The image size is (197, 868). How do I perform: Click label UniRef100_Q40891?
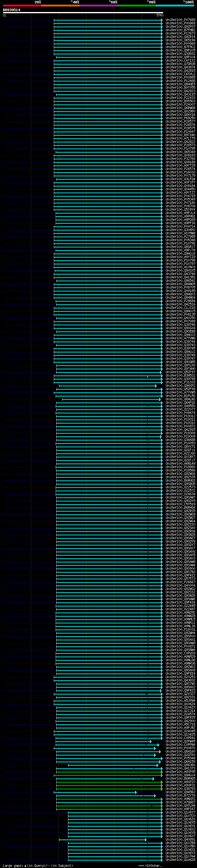[x=180, y=839]
